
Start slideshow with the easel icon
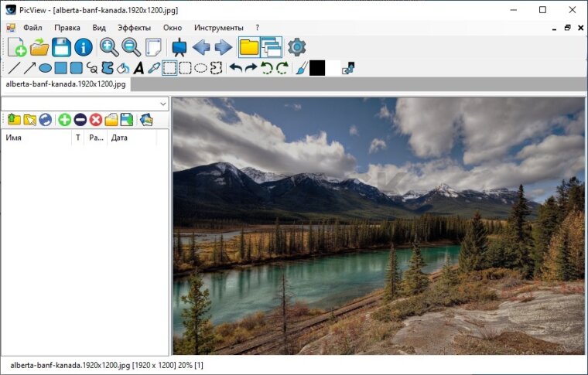point(179,47)
